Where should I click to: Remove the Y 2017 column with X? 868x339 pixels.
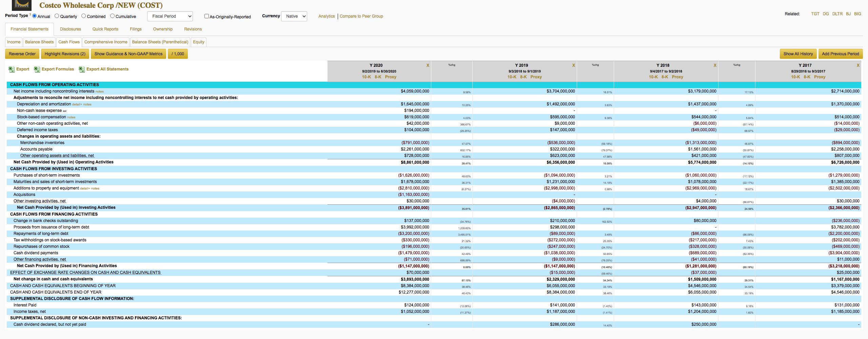point(858,65)
